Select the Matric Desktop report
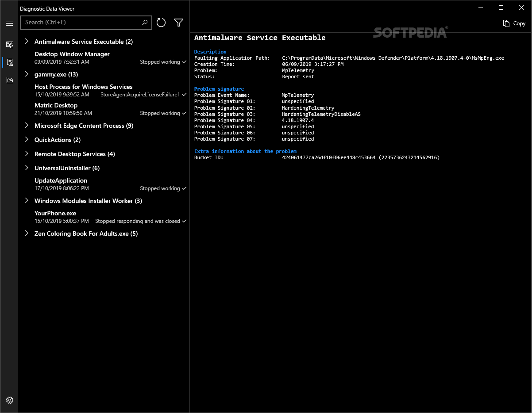532x413 pixels. tap(104, 109)
